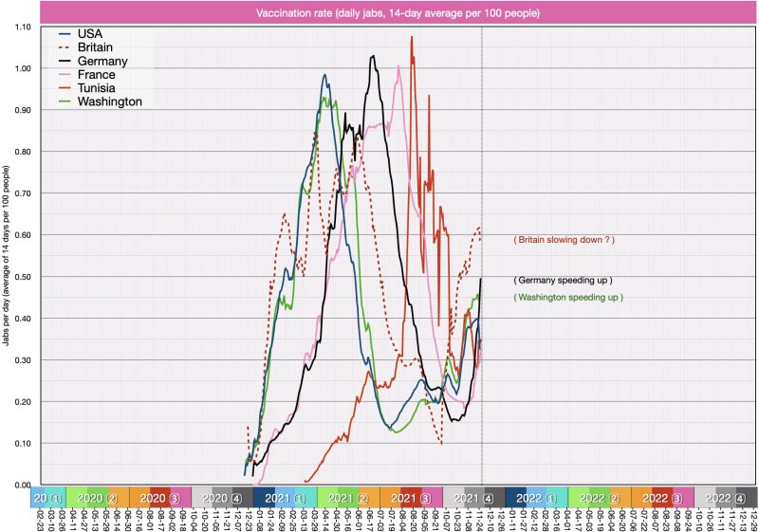
Task: Click the 2021 quarter 3 timeline segment
Action: (411, 498)
